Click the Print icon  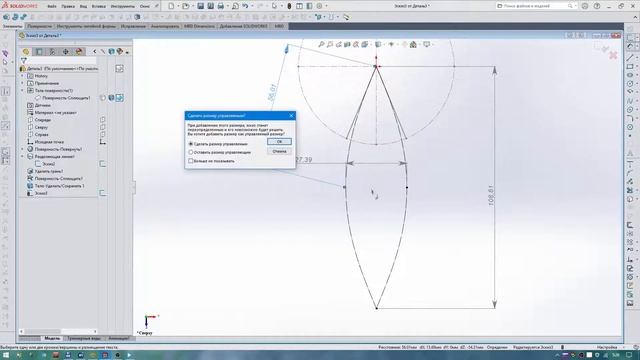220,6
